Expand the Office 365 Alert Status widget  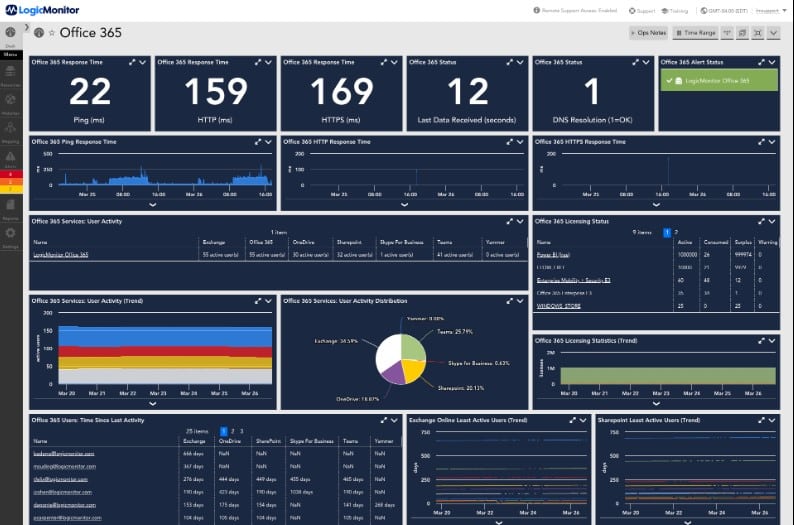coord(762,62)
